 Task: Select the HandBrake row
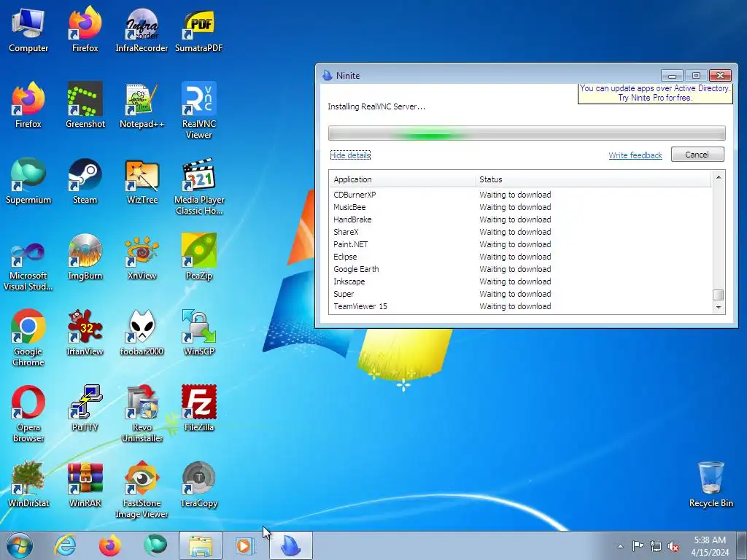520,219
